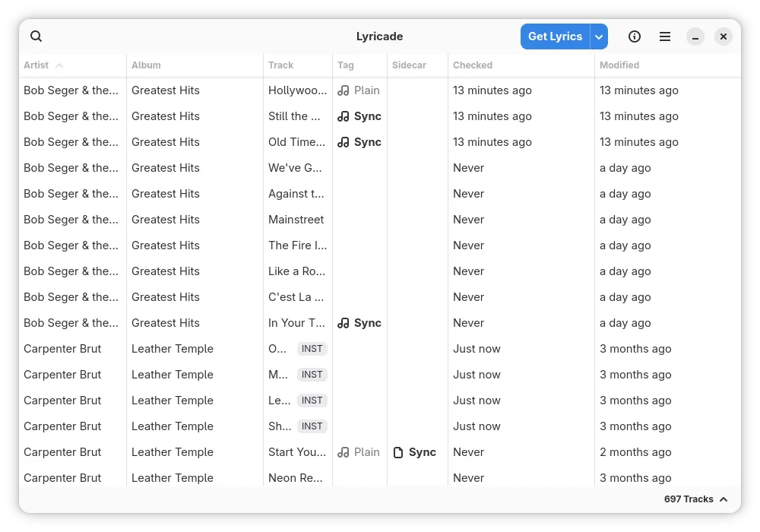Image resolution: width=760 pixels, height=532 pixels.
Task: Minimize the Lyricade window
Action: (695, 36)
